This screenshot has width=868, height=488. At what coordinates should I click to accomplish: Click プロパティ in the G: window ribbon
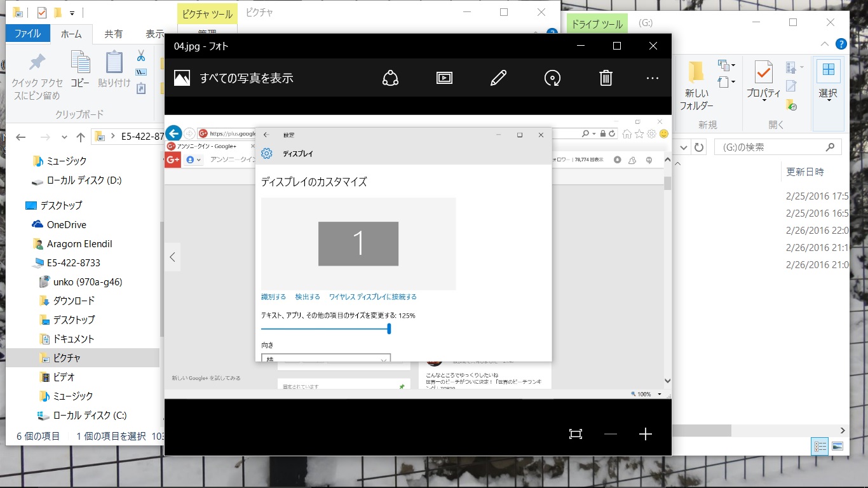763,81
